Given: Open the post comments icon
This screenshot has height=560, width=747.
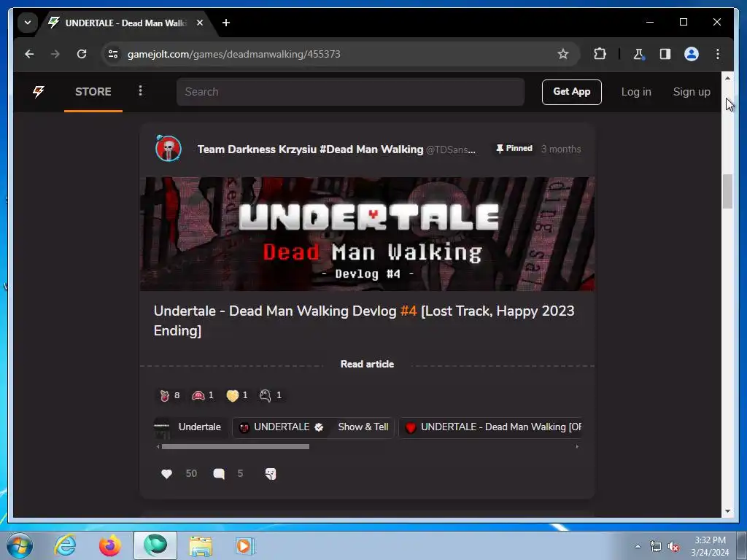Looking at the screenshot, I should 219,474.
